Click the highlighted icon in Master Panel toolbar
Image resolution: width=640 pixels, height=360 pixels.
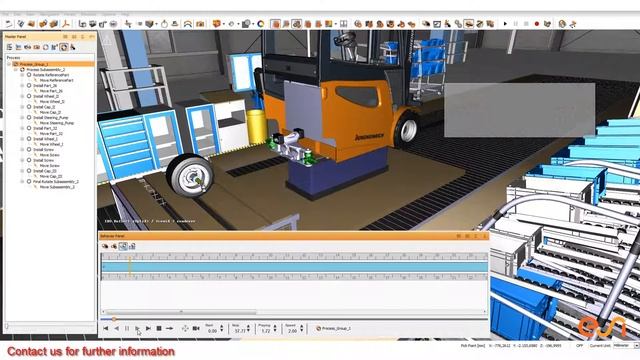64,47
